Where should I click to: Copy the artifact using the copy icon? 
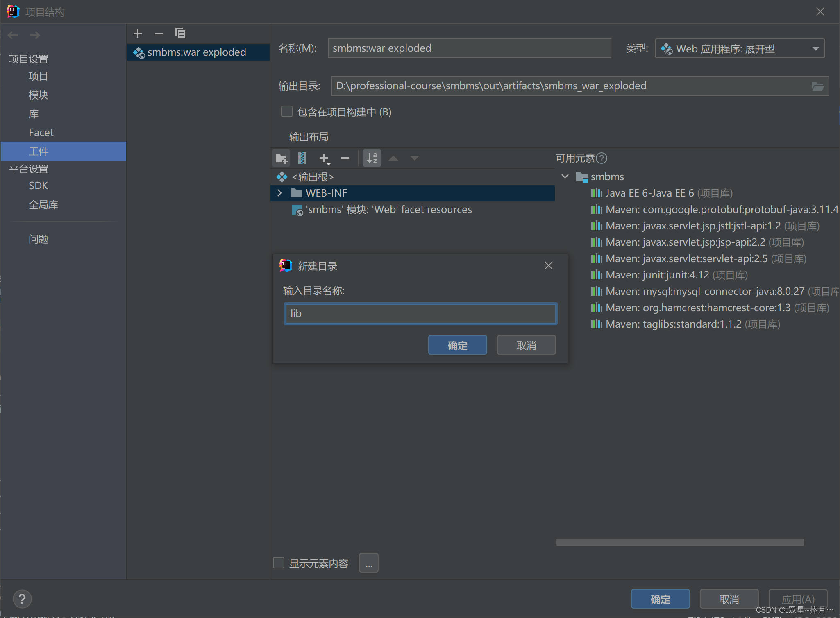(180, 34)
